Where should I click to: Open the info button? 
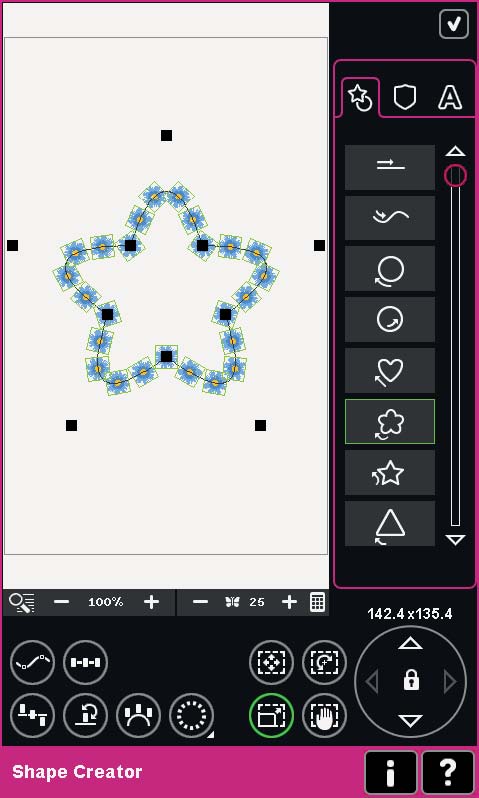pos(390,773)
